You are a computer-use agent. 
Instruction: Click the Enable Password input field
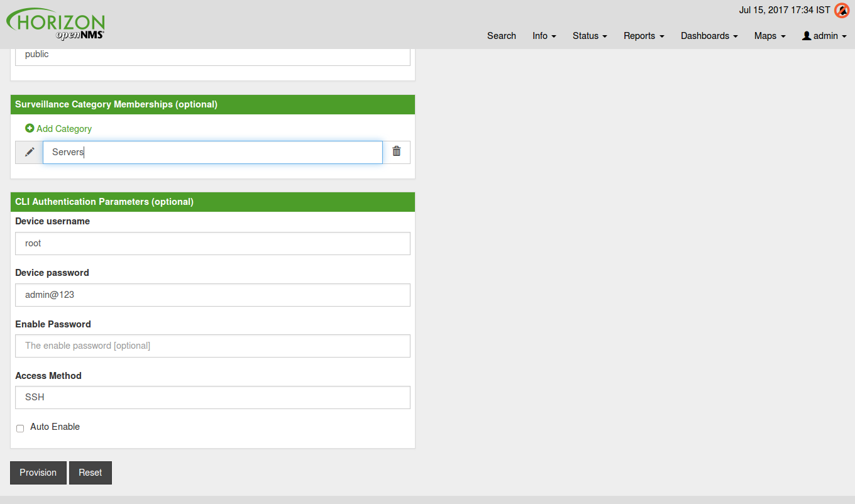(x=212, y=346)
